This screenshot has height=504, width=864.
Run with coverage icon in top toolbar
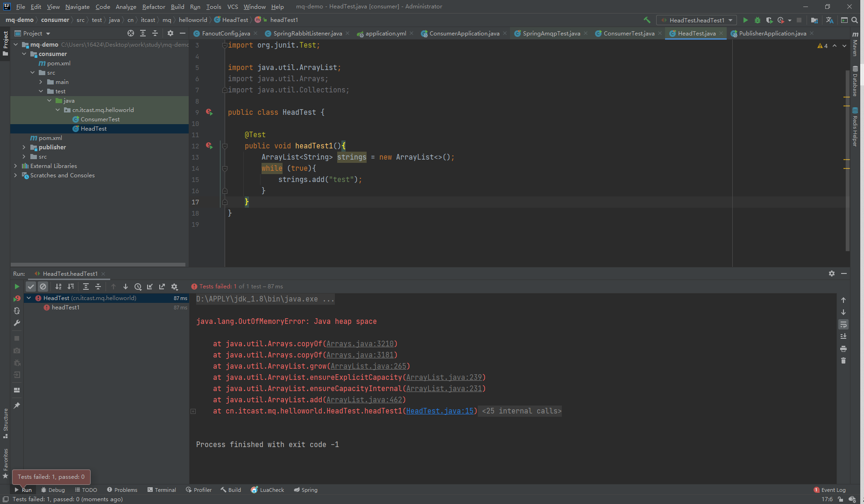pyautogui.click(x=769, y=20)
